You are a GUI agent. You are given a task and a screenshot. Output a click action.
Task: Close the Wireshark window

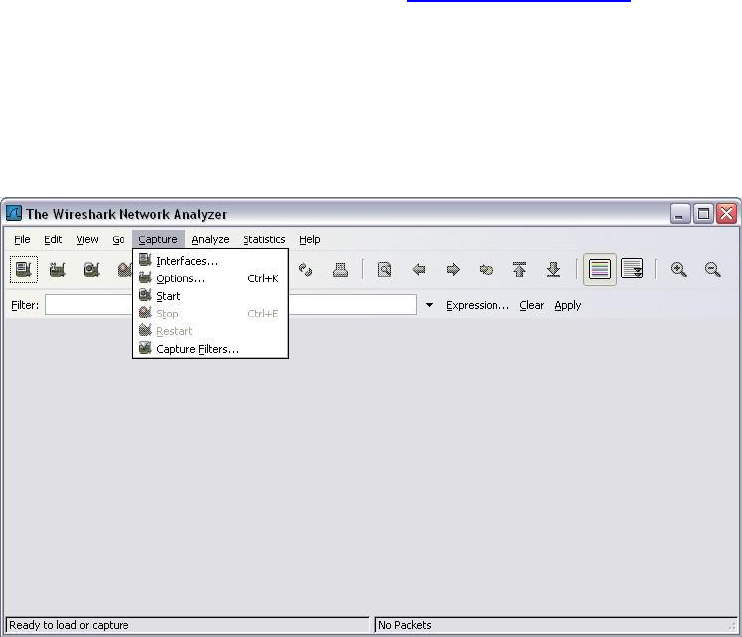click(727, 214)
